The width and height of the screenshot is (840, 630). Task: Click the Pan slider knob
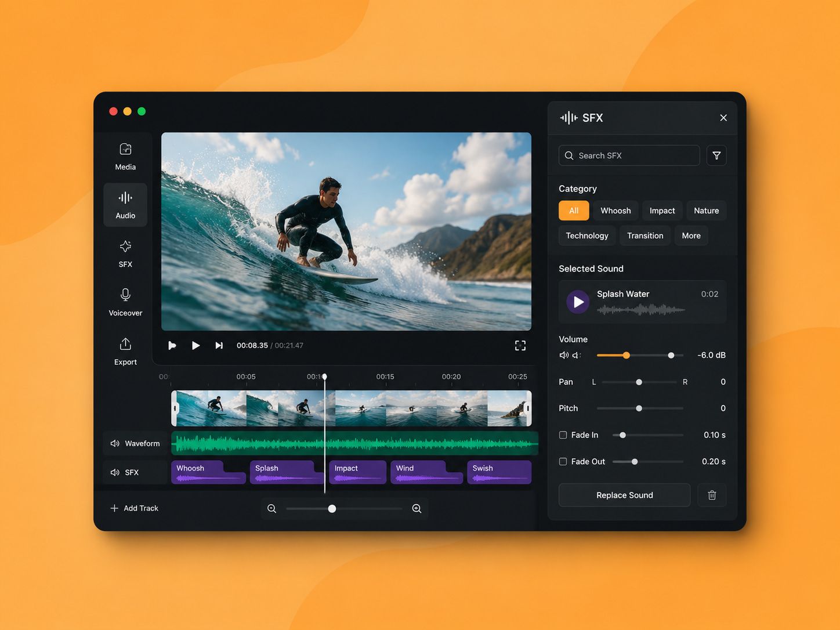click(x=639, y=382)
